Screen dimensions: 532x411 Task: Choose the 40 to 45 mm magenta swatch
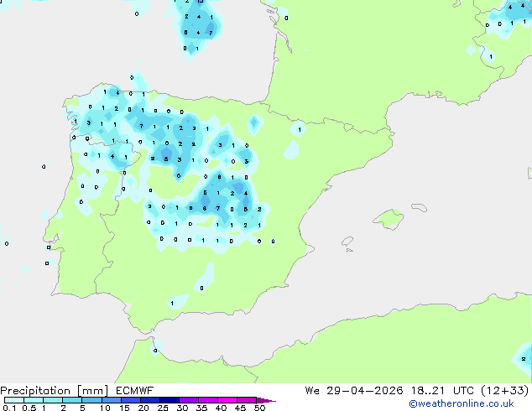227,400
